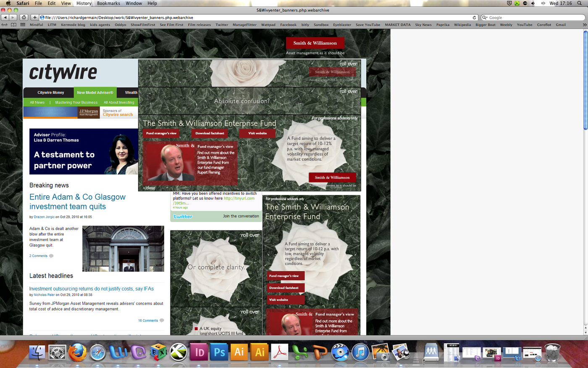Expand the Google search options magnifier dropdown
Viewport: 588px width, 368px height.
pyautogui.click(x=485, y=18)
